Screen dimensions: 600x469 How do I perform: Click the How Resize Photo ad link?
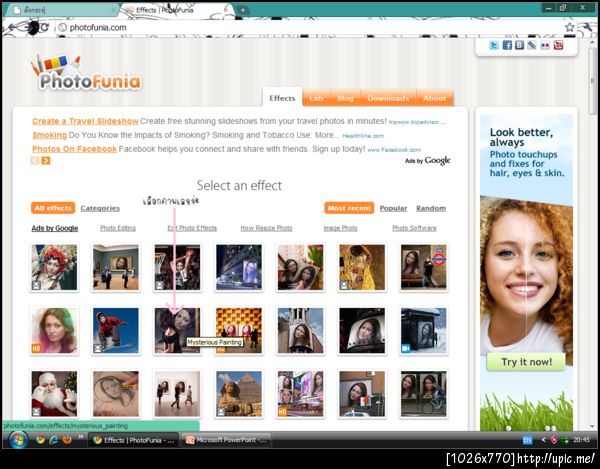pyautogui.click(x=266, y=228)
